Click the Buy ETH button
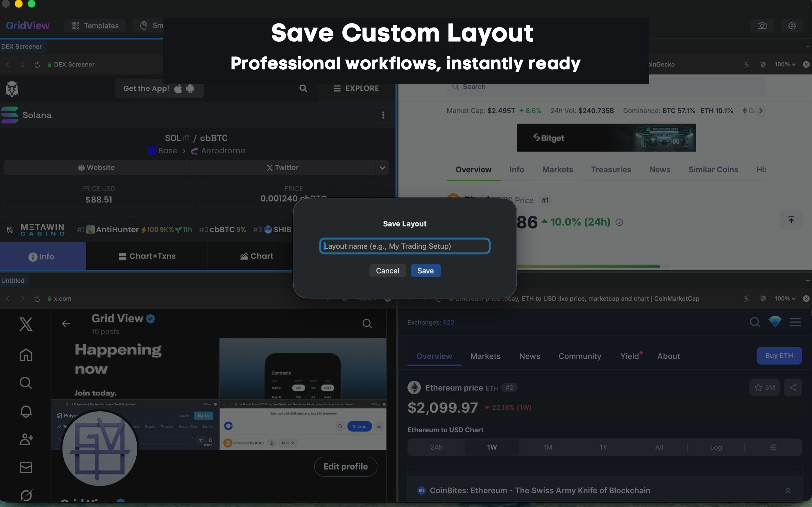 [779, 356]
